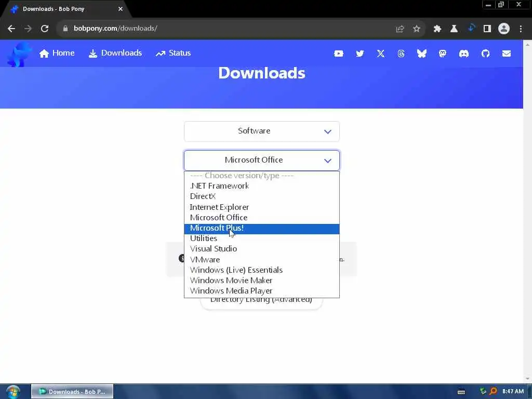Open the Chrome profile avatar
Image resolution: width=532 pixels, height=399 pixels.
pos(504,29)
